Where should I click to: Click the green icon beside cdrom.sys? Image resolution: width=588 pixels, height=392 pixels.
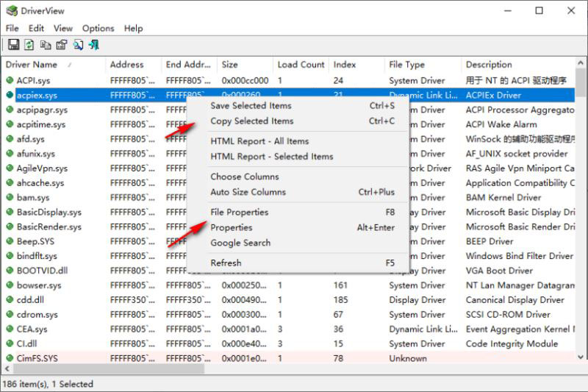tap(10, 314)
